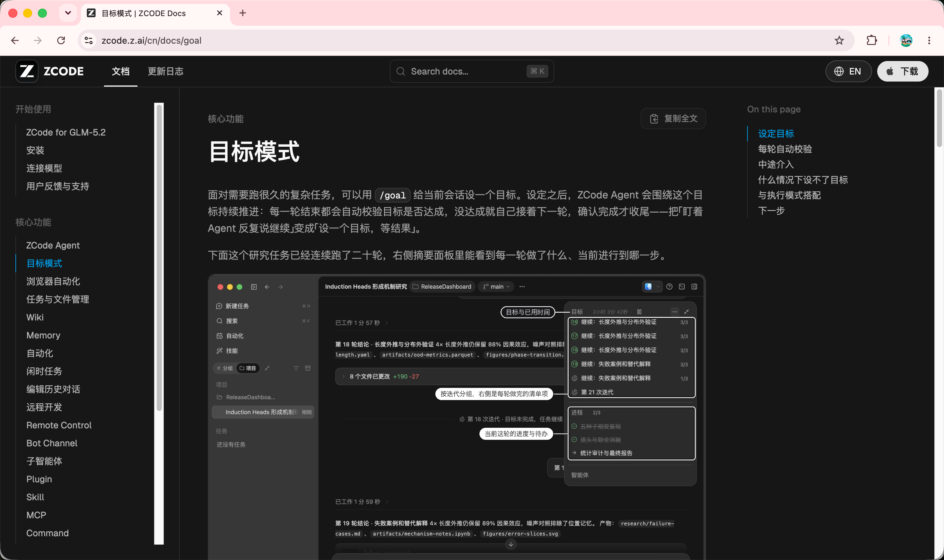Open the Plugin docs page

[39, 479]
